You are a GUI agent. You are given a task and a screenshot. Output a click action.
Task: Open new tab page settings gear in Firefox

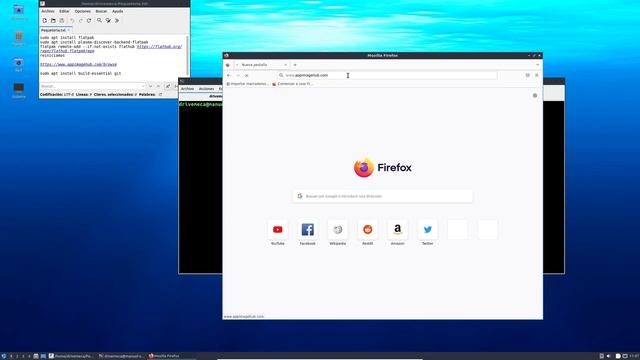coord(535,96)
